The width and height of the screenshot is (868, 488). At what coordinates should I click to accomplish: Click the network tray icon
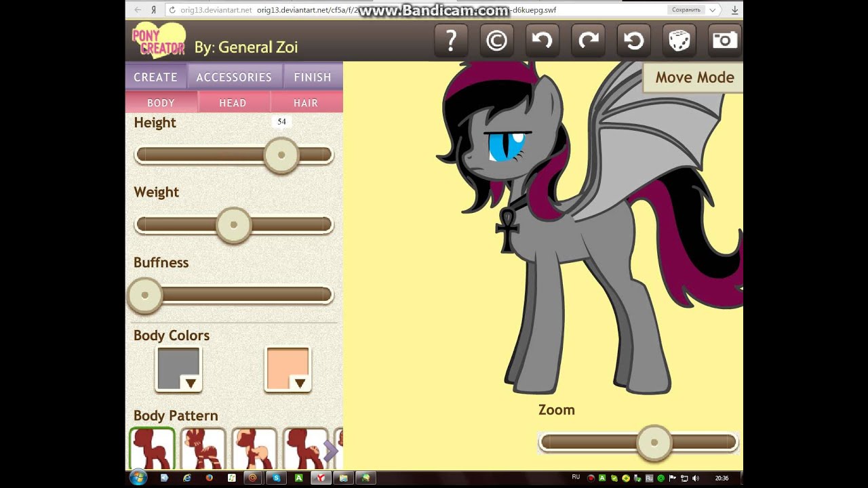[x=684, y=478]
